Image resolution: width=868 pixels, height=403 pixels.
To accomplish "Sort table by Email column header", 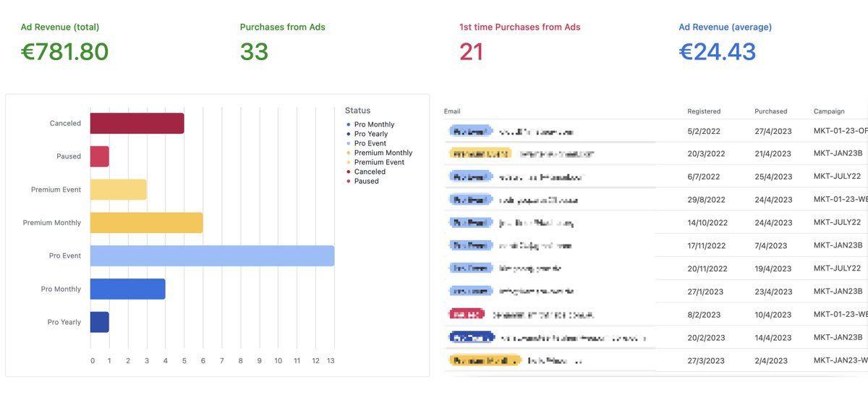I will 452,111.
